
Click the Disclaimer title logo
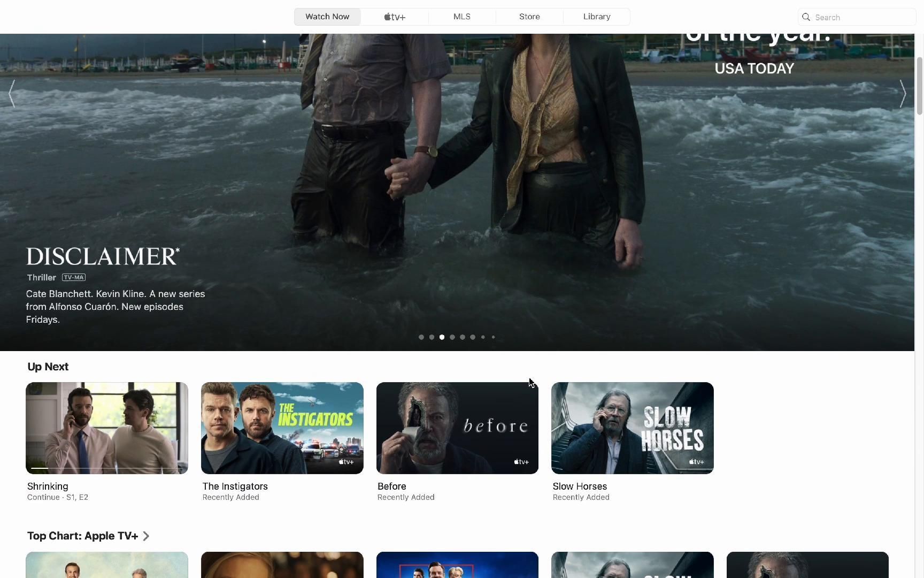[x=103, y=256]
